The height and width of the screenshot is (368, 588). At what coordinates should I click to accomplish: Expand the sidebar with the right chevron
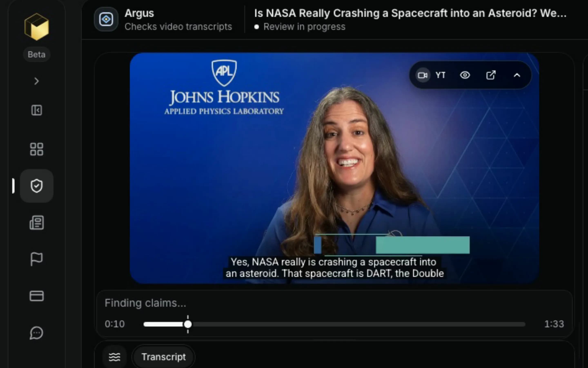pos(37,81)
